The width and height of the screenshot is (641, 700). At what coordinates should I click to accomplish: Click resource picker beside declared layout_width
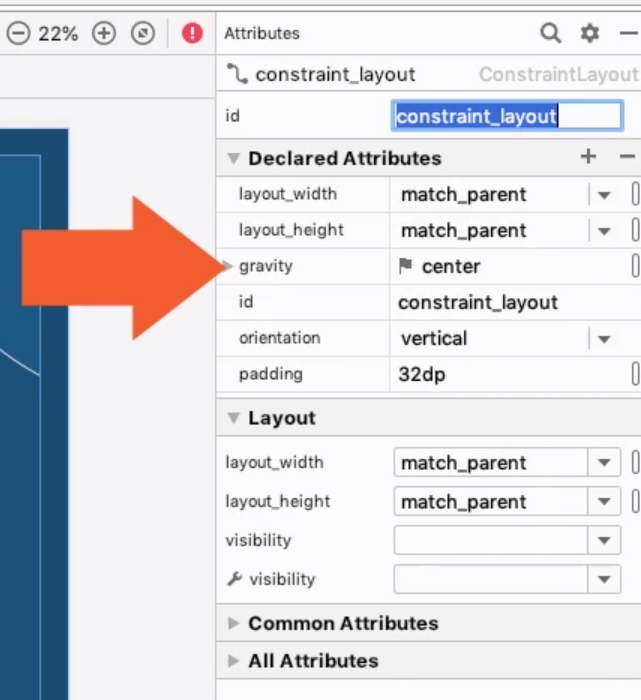tap(635, 195)
